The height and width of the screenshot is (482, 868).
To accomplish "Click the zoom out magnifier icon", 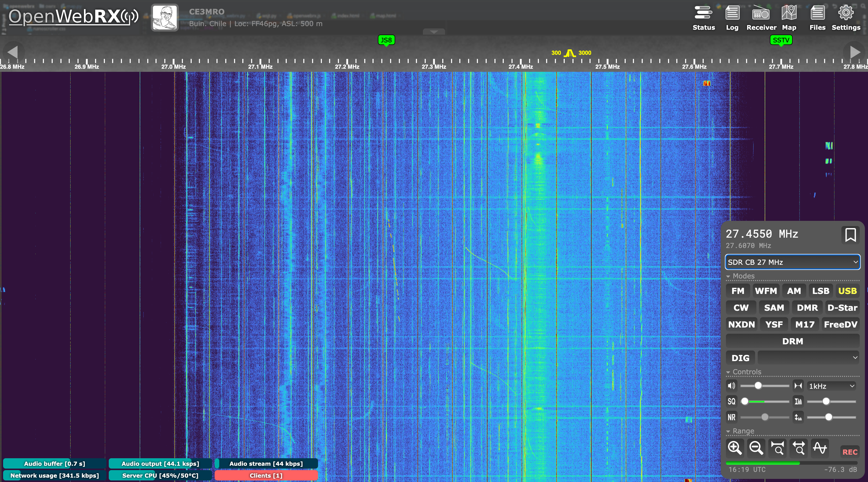I will 756,448.
